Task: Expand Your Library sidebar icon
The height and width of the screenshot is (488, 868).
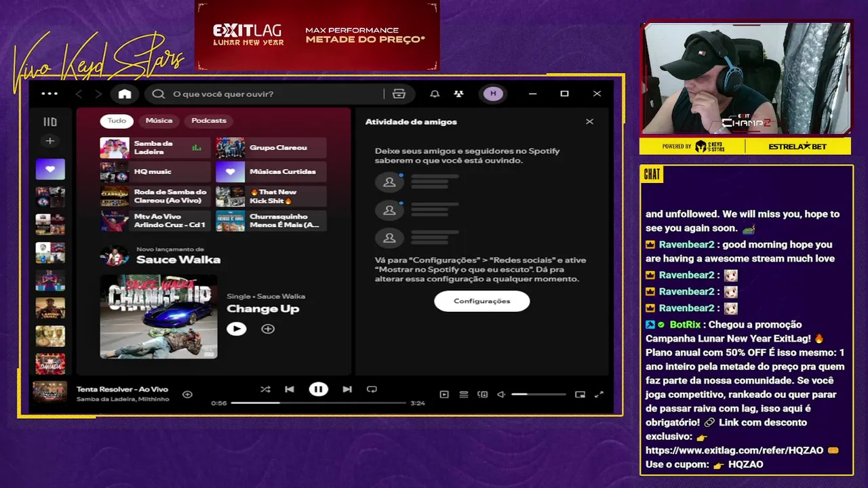Action: [50, 122]
